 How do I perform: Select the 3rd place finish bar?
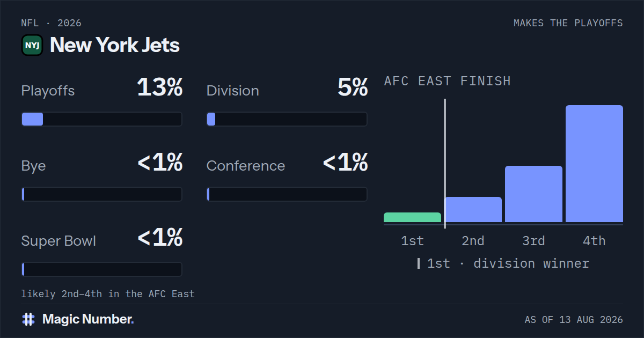pyautogui.click(x=534, y=194)
